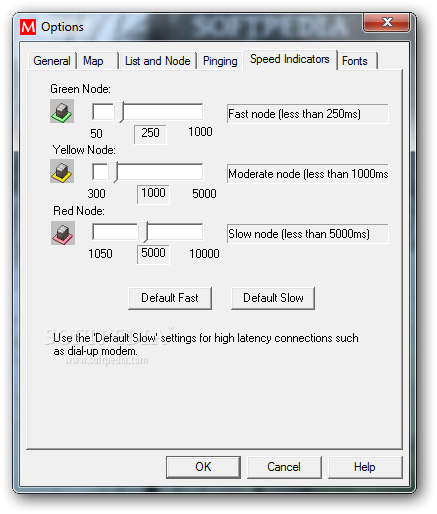437x514 pixels.
Task: Confirm settings with OK
Action: click(203, 467)
